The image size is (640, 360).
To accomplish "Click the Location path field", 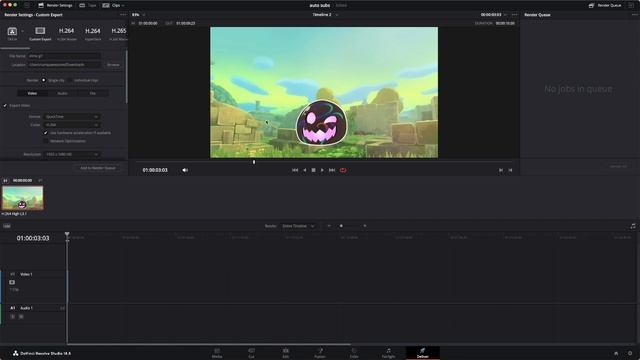I will (x=64, y=64).
